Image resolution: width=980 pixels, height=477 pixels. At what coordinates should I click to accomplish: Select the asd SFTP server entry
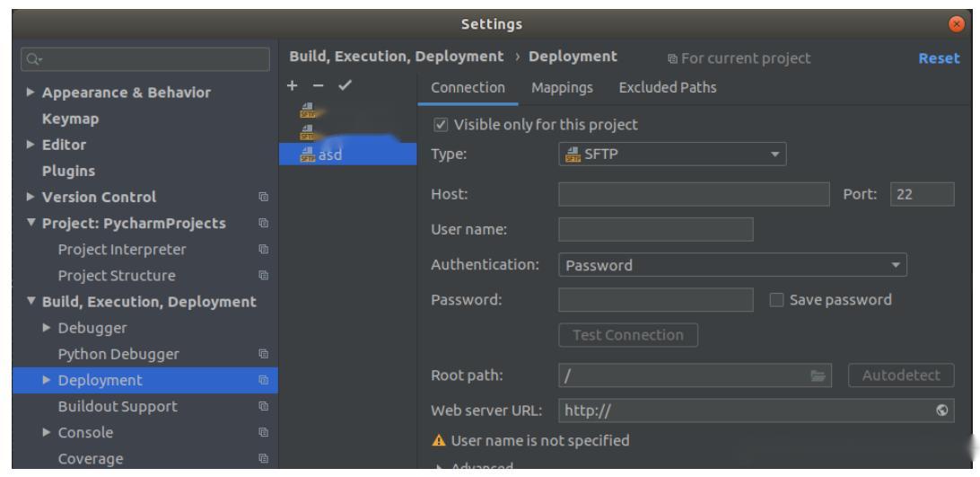324,154
